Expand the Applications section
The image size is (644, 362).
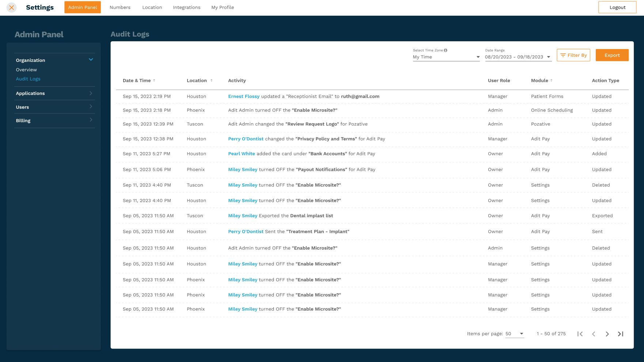pyautogui.click(x=54, y=93)
